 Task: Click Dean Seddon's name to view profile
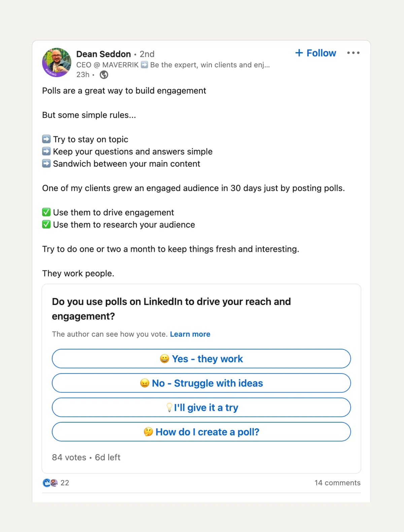(103, 54)
